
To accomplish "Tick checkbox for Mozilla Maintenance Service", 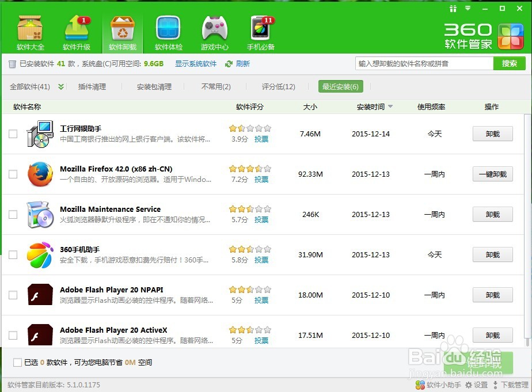I will (13, 214).
